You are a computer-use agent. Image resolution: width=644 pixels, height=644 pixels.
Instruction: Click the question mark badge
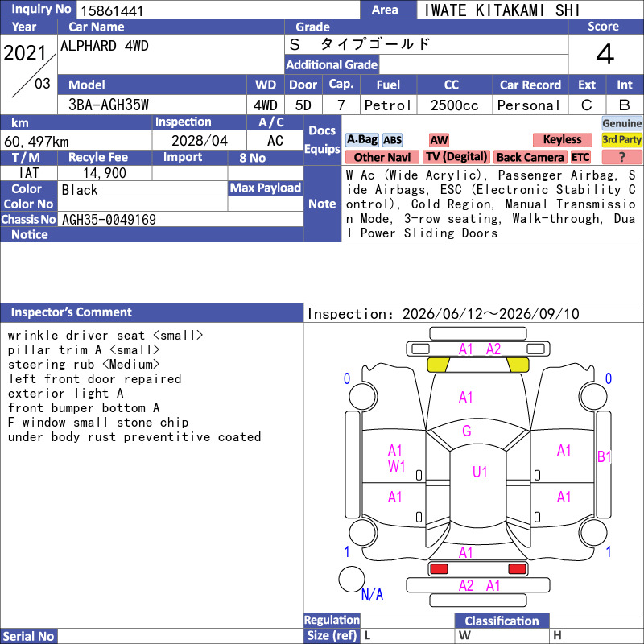[x=621, y=157]
